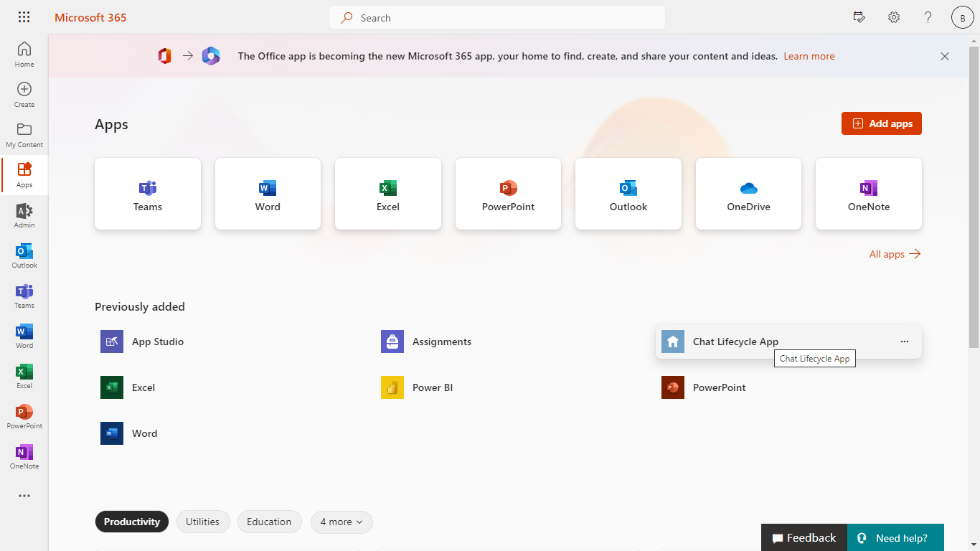Open the My Day calendar icon in header

859,17
